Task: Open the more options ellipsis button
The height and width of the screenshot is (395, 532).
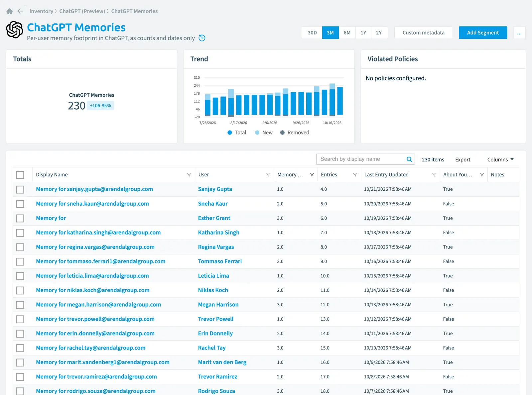Action: click(519, 33)
